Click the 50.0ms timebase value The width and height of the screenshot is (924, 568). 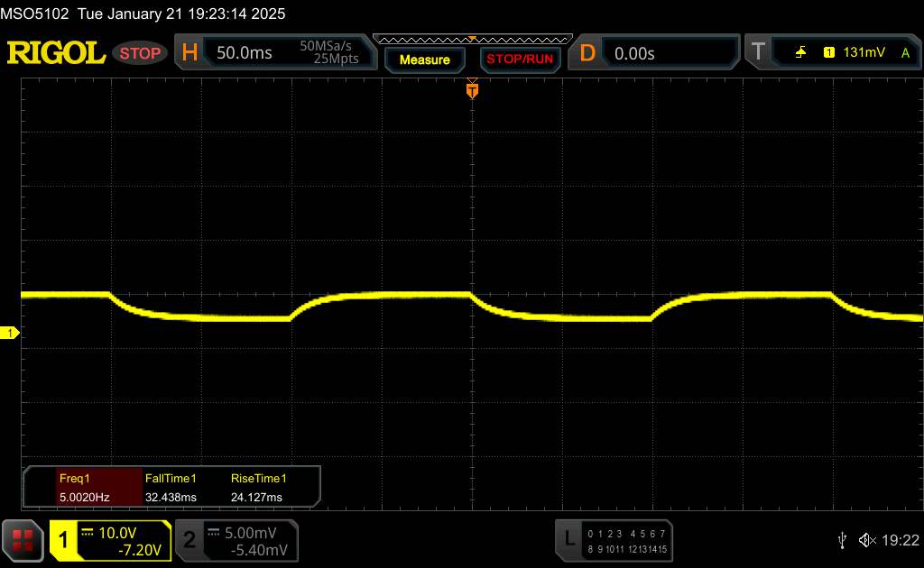245,53
